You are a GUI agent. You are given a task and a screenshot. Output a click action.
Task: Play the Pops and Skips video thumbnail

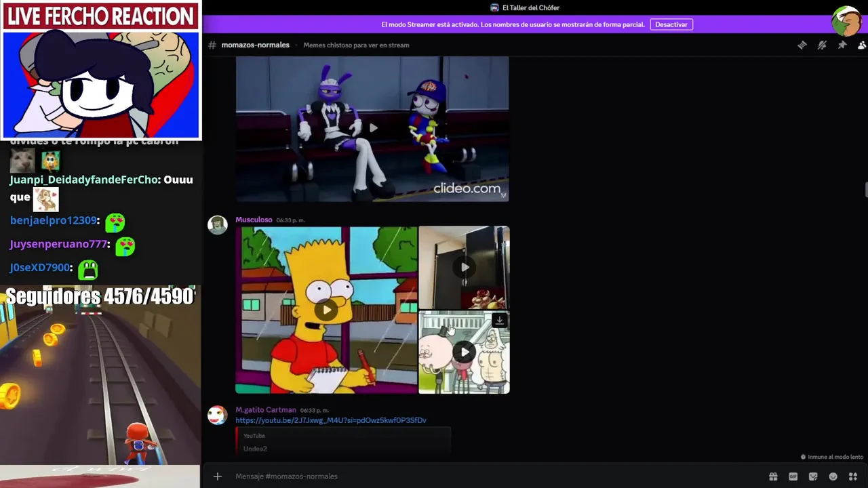pos(464,352)
